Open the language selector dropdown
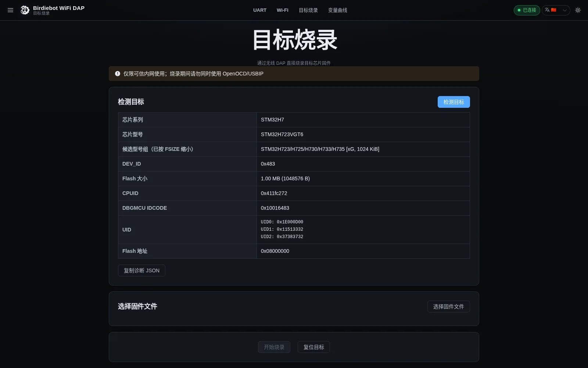588x368 pixels. coord(556,10)
